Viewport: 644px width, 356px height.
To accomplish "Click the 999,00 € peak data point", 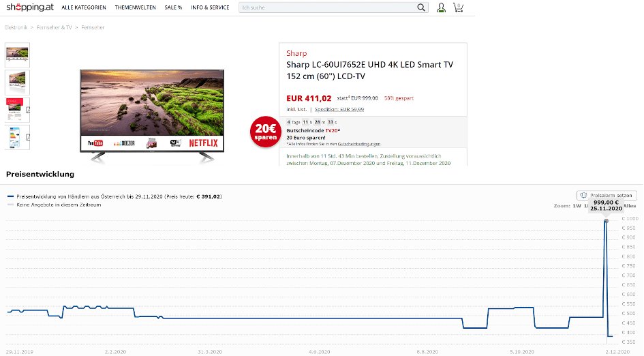I will [x=607, y=221].
